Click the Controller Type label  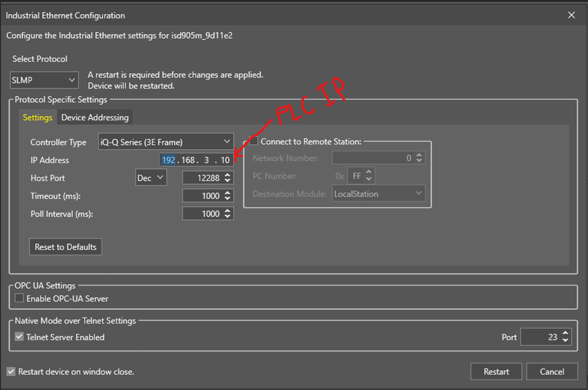pyautogui.click(x=58, y=142)
